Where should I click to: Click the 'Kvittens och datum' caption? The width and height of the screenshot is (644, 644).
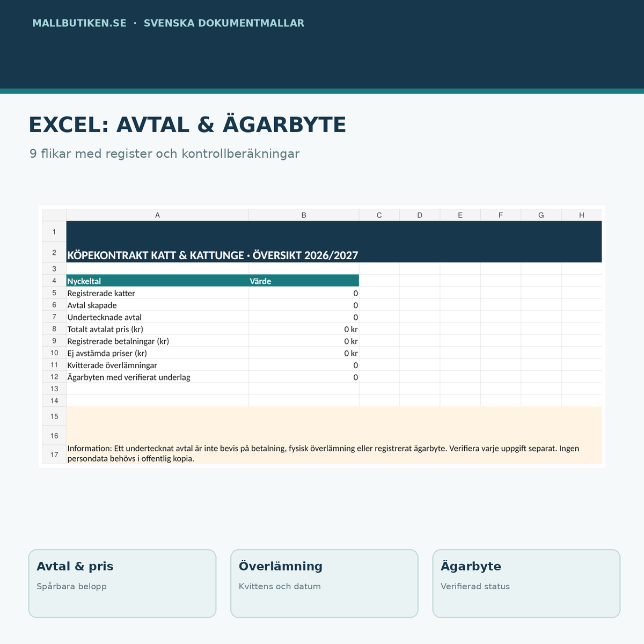[280, 587]
